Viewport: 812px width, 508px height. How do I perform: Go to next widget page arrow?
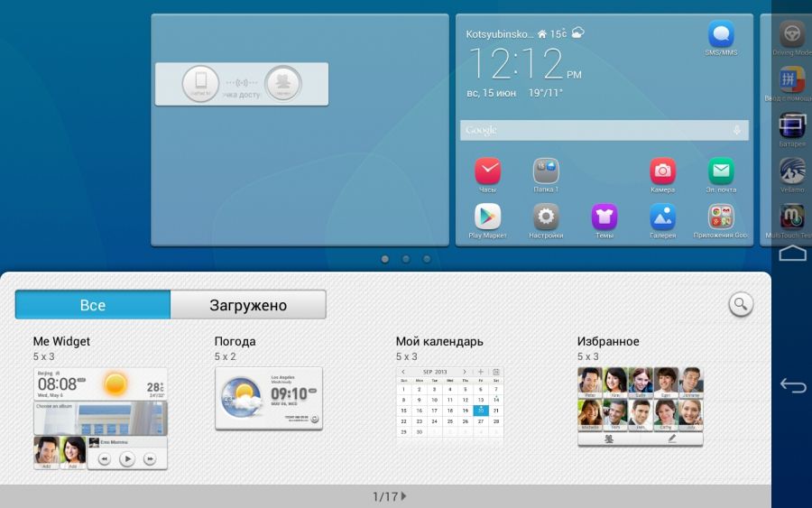[403, 496]
